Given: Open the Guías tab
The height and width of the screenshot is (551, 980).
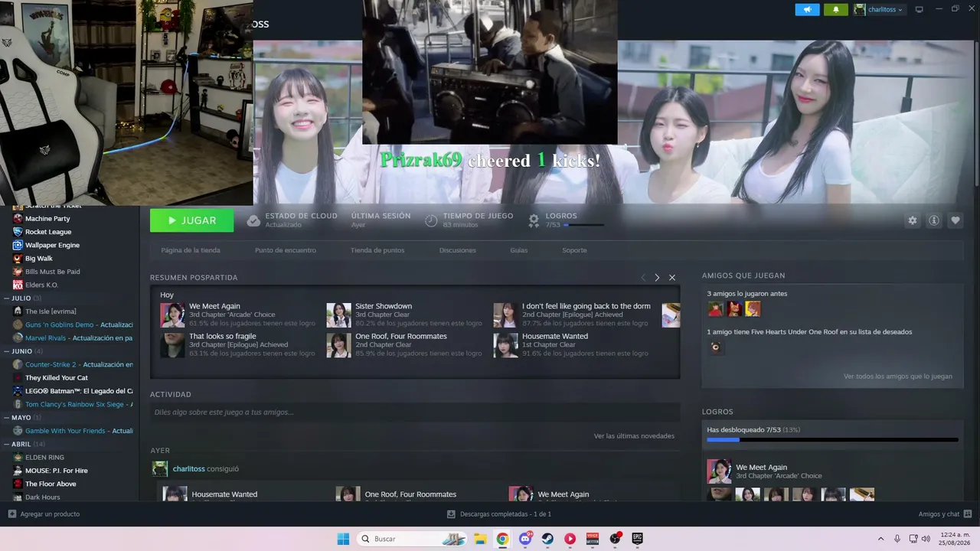Looking at the screenshot, I should click(x=519, y=250).
